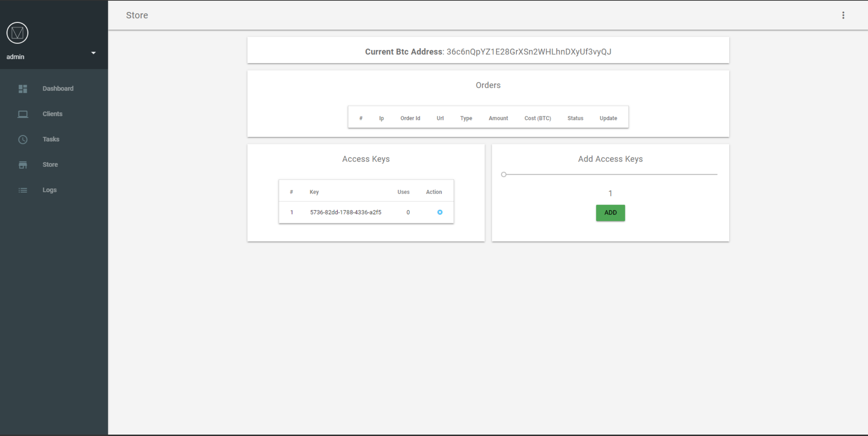Click the access keys amount slider handle

[504, 174]
